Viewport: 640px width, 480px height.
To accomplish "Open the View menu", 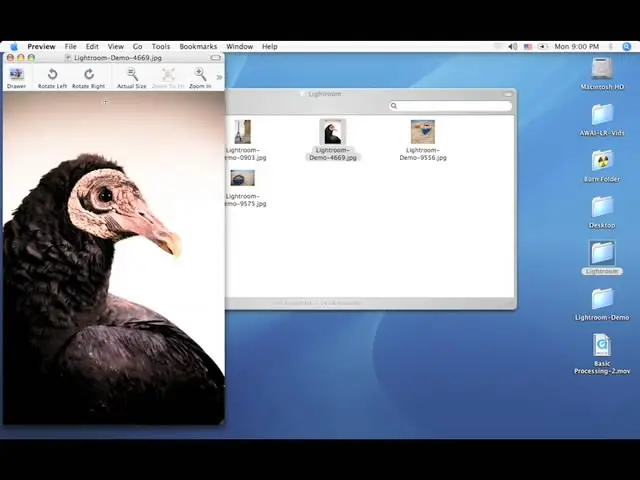I will point(116,47).
